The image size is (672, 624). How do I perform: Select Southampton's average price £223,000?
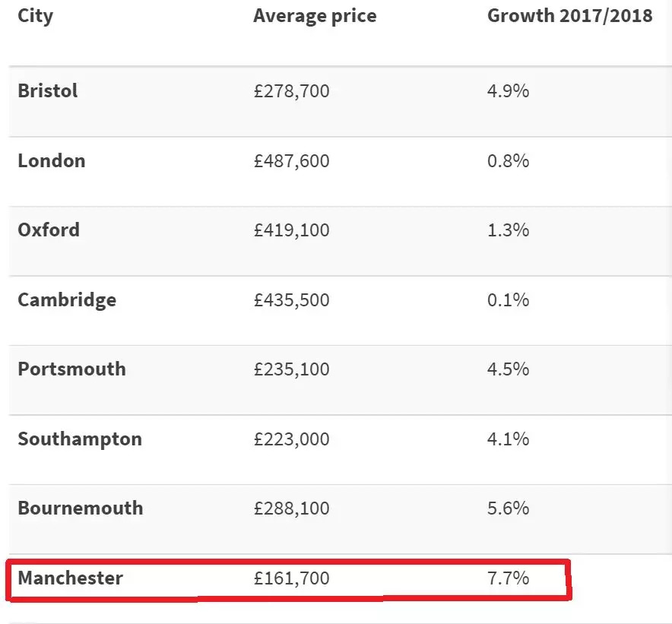pyautogui.click(x=292, y=439)
